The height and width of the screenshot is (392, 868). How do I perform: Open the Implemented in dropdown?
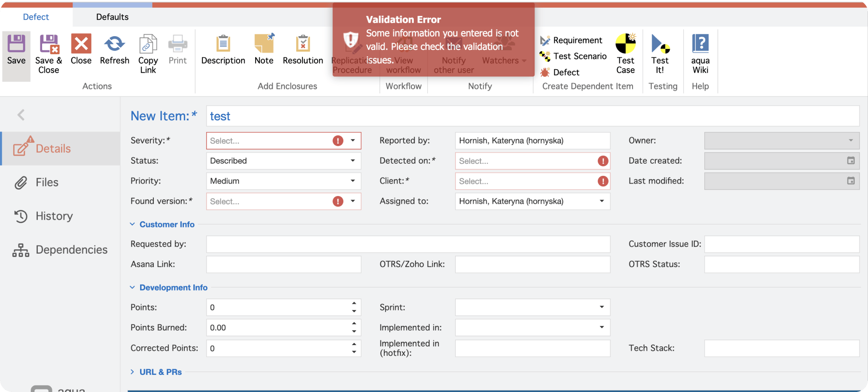[602, 327]
